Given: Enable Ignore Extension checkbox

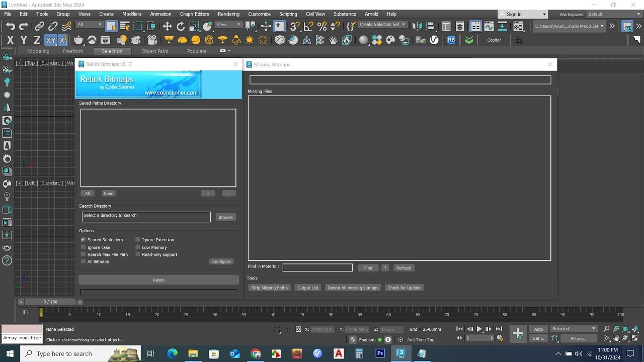Looking at the screenshot, I should 138,240.
